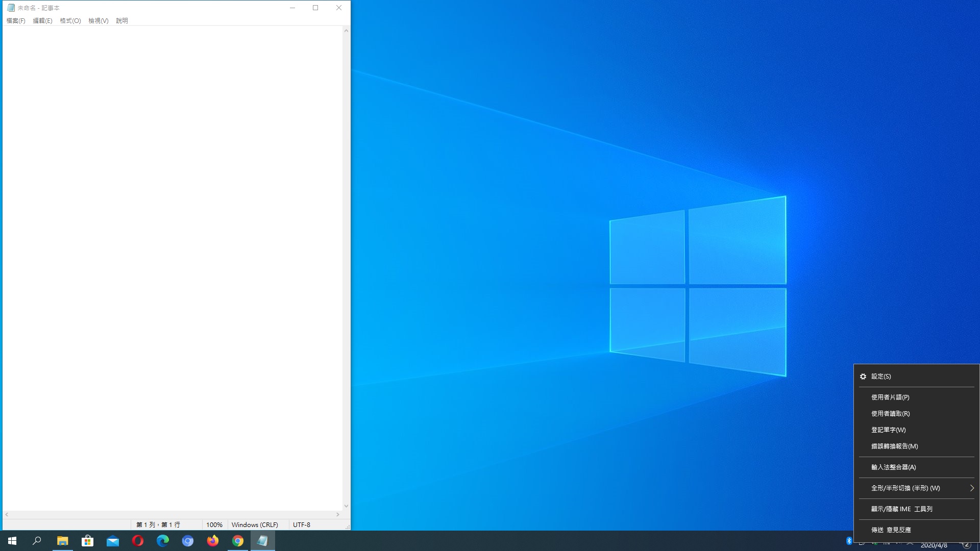This screenshot has width=980, height=551.
Task: Select 使用者讀取(R) menu entry
Action: tap(916, 414)
